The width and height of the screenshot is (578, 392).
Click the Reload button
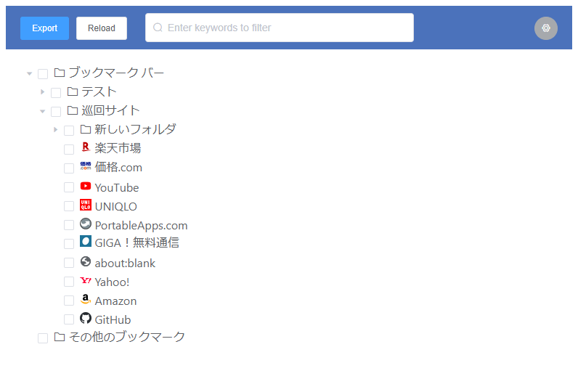(102, 28)
